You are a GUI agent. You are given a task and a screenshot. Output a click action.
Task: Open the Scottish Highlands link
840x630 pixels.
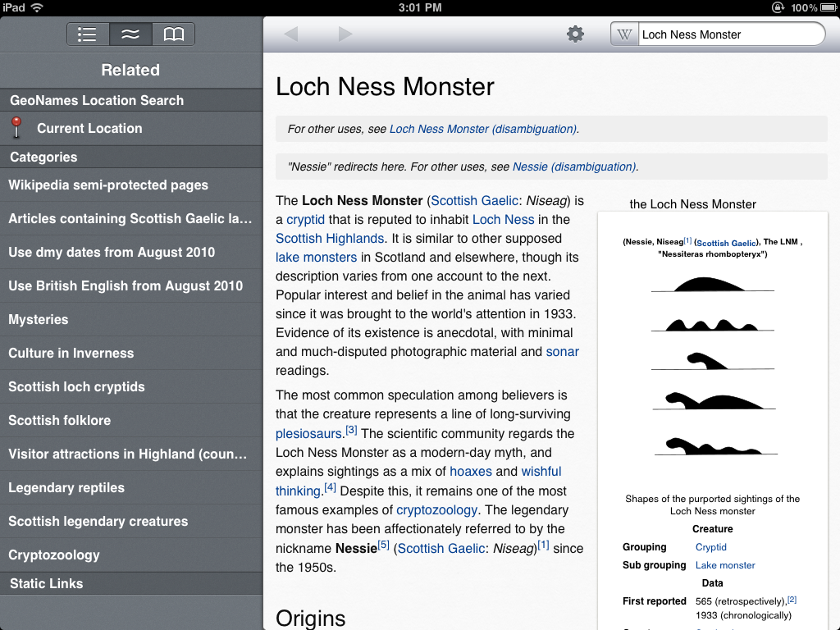point(330,239)
